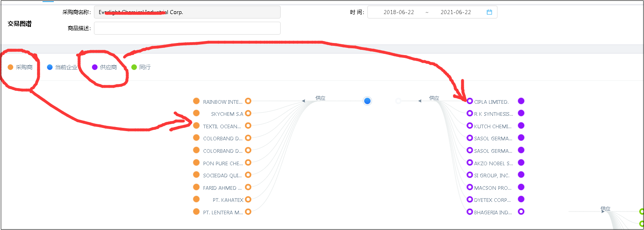The height and width of the screenshot is (230, 644).
Task: Click filled orange node before SKYCHEM S.A
Action: click(196, 113)
